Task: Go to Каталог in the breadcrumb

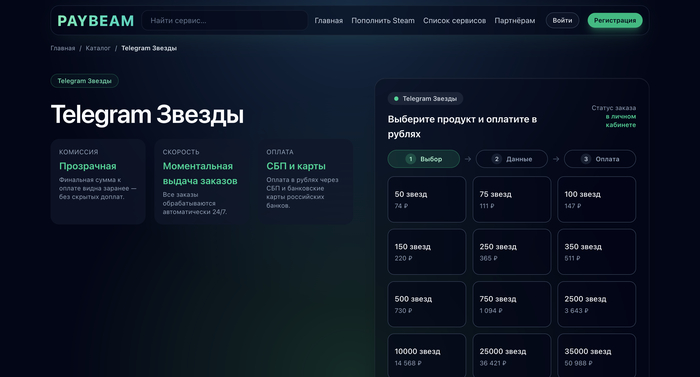Action: (x=98, y=48)
